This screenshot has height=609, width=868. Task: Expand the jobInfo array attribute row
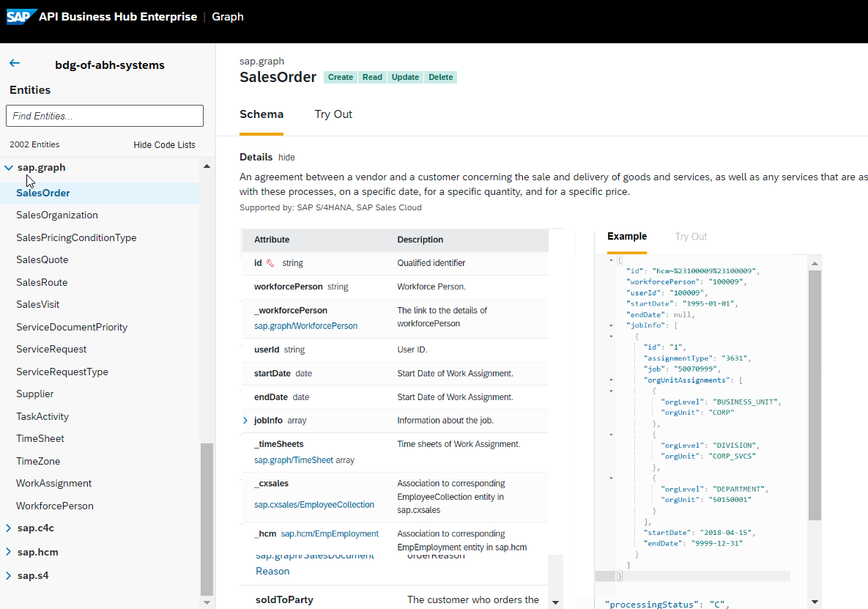[245, 421]
